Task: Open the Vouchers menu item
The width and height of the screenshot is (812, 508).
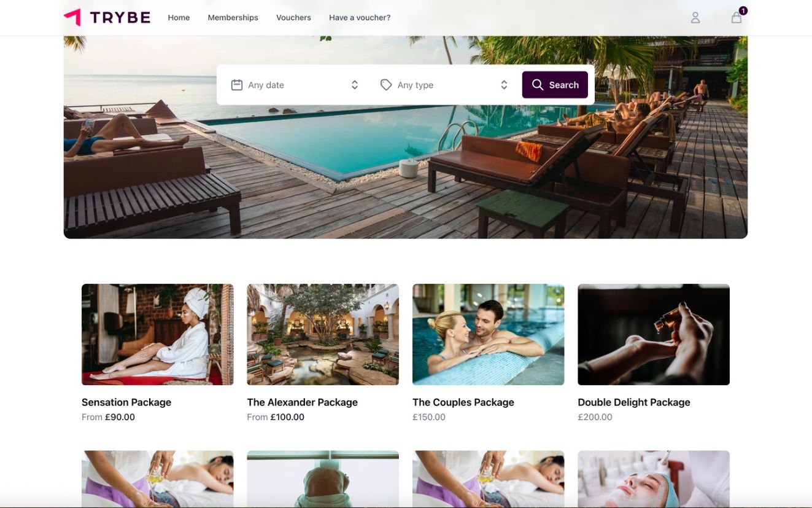Action: (293, 18)
